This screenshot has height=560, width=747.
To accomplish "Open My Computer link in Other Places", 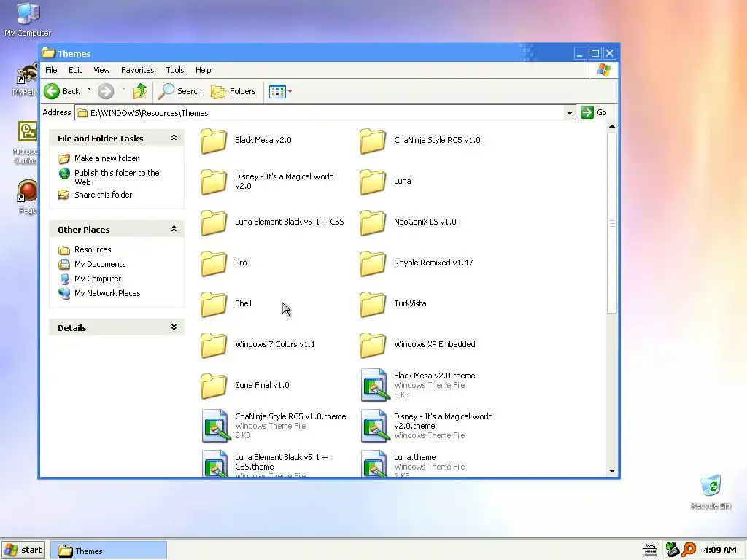I will [98, 279].
